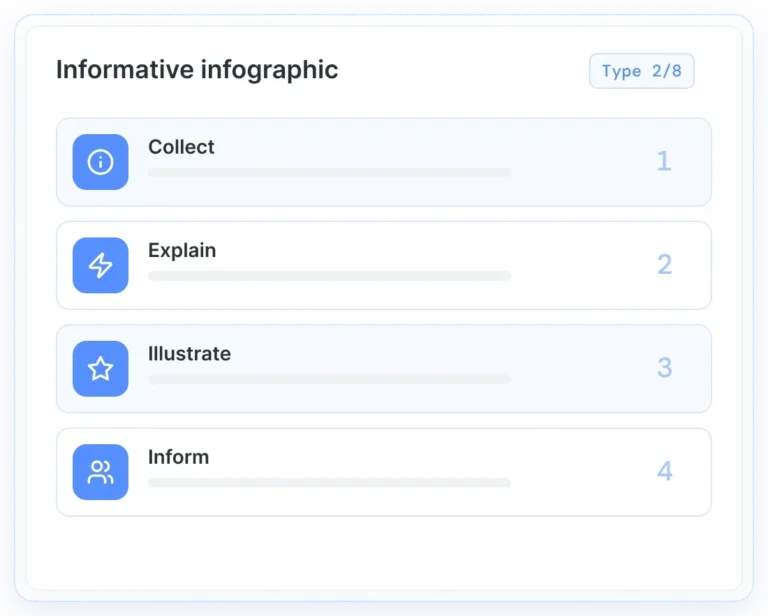The height and width of the screenshot is (616, 768).
Task: Click the placeholder bar under Inform
Action: point(329,482)
